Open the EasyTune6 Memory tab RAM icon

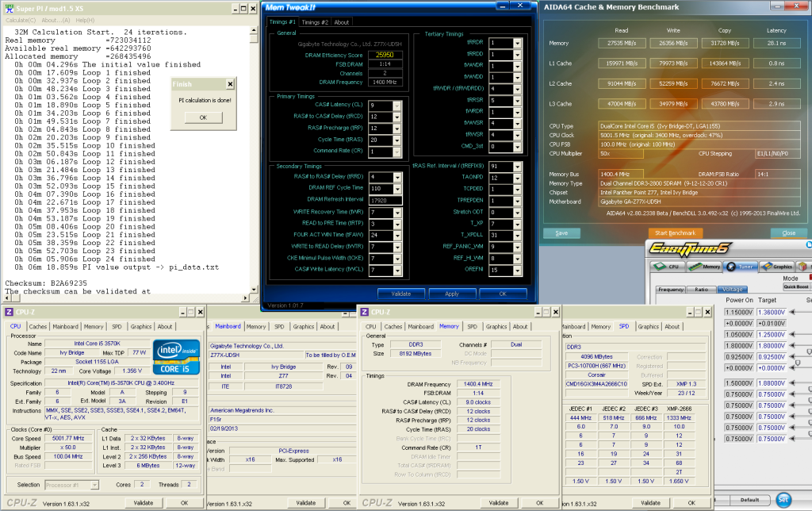tap(695, 267)
